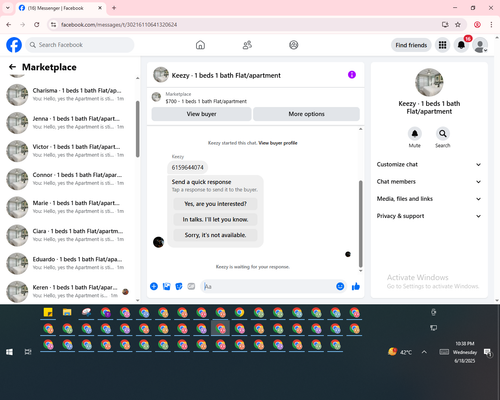Open a new Chrome tab
Image resolution: width=500 pixels, height=400 pixels.
(114, 8)
